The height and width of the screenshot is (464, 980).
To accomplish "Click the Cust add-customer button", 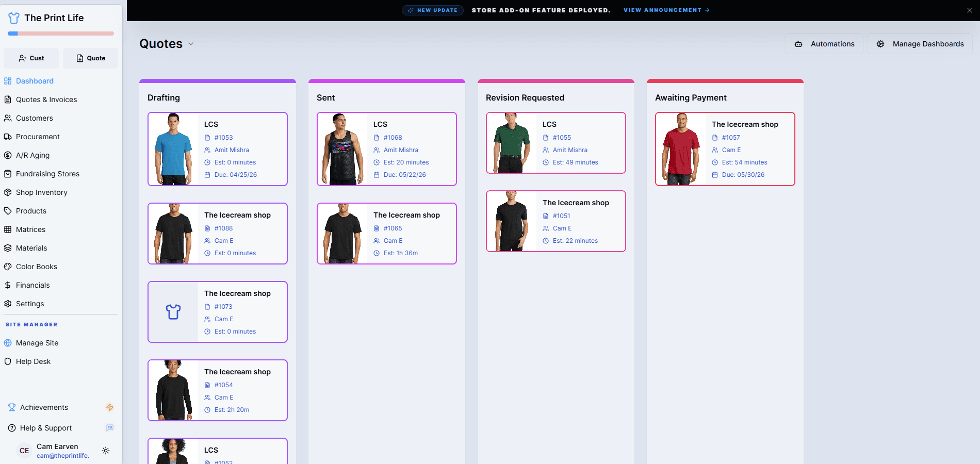I will (31, 58).
